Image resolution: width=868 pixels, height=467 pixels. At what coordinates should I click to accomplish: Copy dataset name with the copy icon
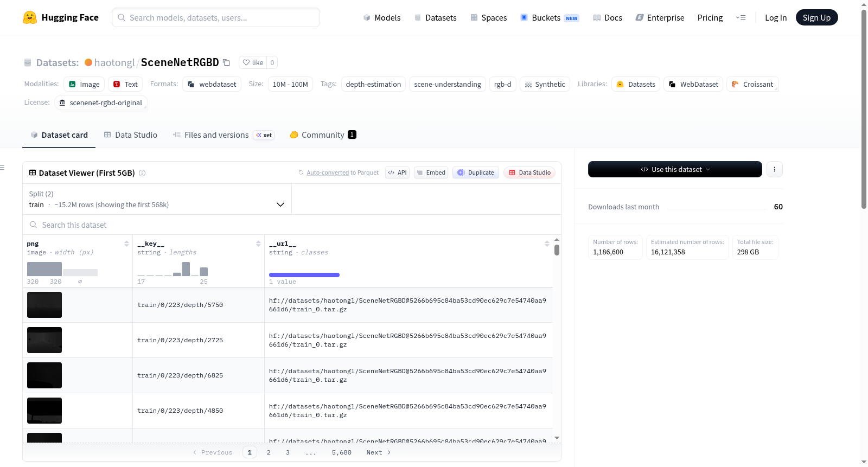[226, 63]
